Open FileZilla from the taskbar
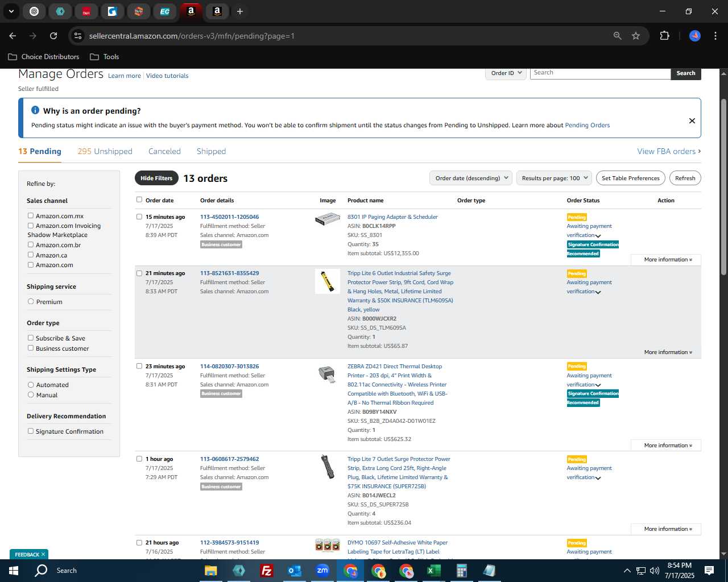Image resolution: width=728 pixels, height=582 pixels. [x=266, y=571]
